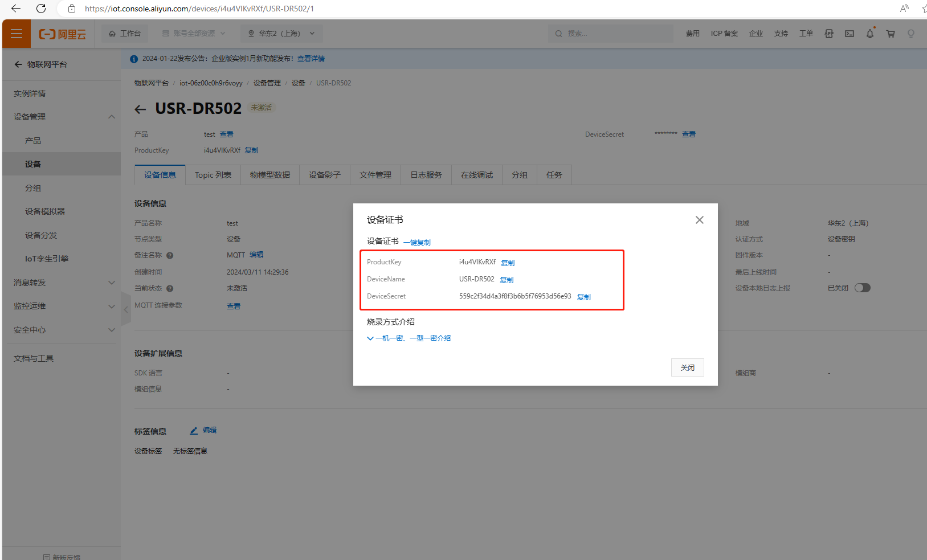
Task: Click the notification bell icon
Action: tap(869, 34)
